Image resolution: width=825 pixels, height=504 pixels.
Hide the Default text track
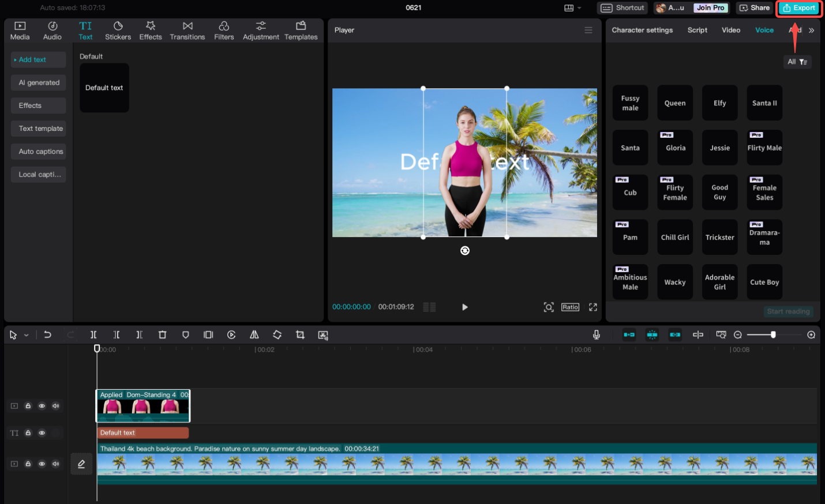[x=42, y=432]
